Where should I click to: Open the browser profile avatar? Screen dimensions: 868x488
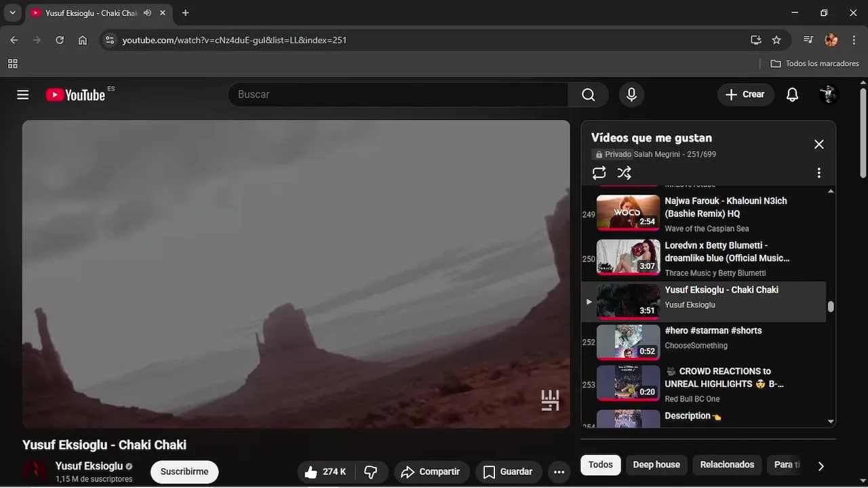pos(831,40)
